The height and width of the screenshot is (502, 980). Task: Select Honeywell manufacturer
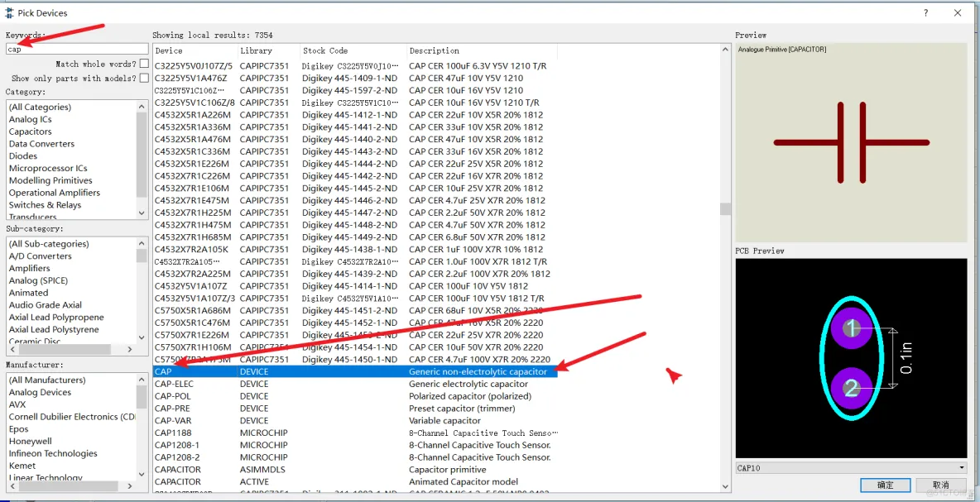30,441
